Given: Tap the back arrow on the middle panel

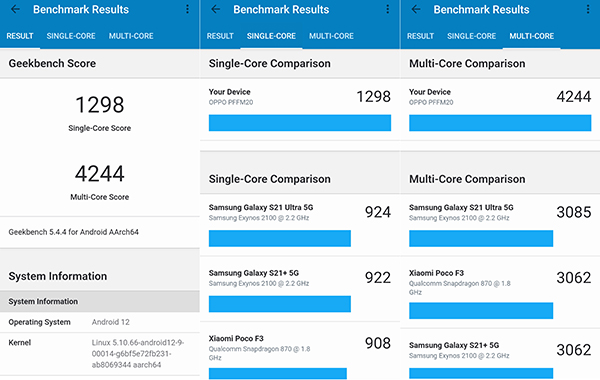Looking at the screenshot, I should [216, 9].
